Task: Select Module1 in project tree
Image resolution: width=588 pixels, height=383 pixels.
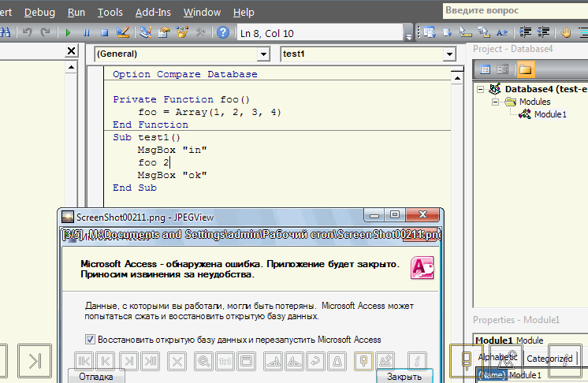Action: click(x=550, y=114)
